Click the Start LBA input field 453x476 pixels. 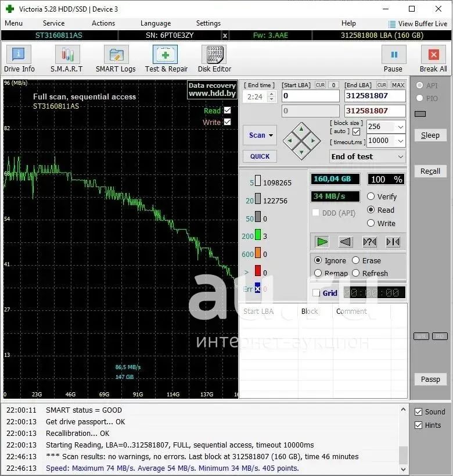tap(310, 96)
